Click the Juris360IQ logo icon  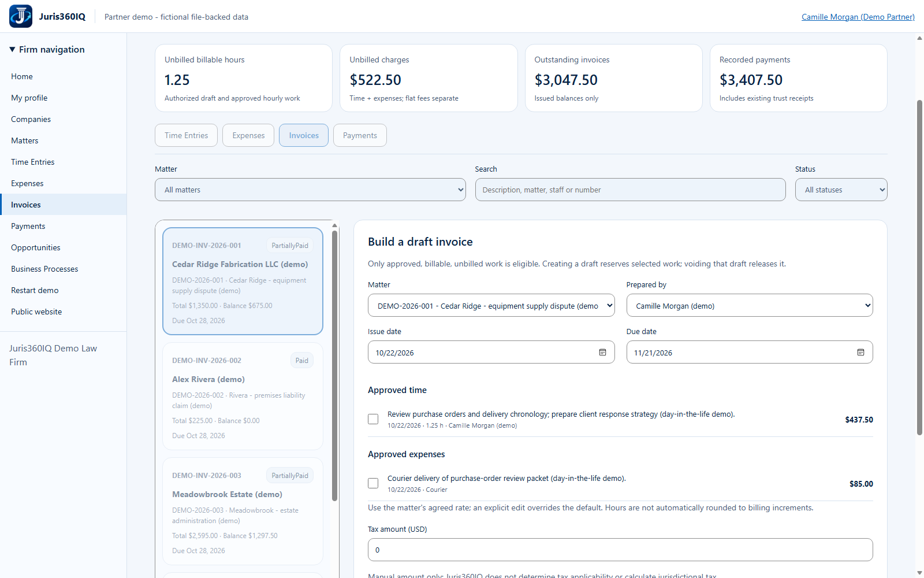21,16
